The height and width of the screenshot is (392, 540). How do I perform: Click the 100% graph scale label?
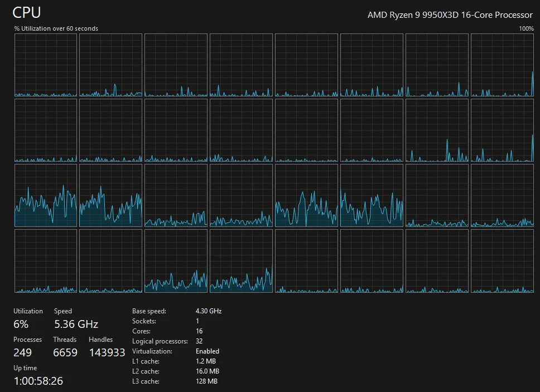[526, 28]
